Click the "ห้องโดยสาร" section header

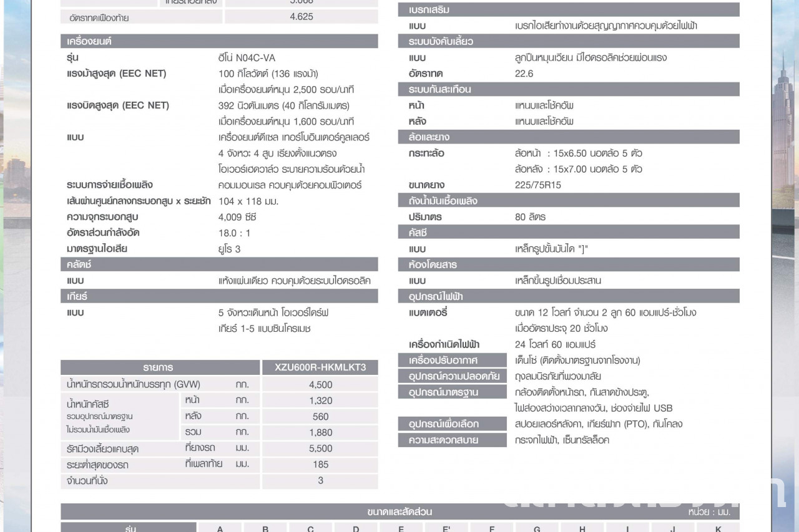[569, 264]
